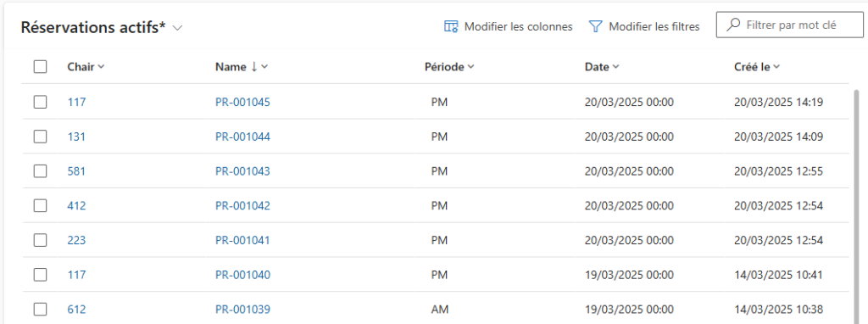Tick the checkbox for row PR-001039

click(40, 309)
